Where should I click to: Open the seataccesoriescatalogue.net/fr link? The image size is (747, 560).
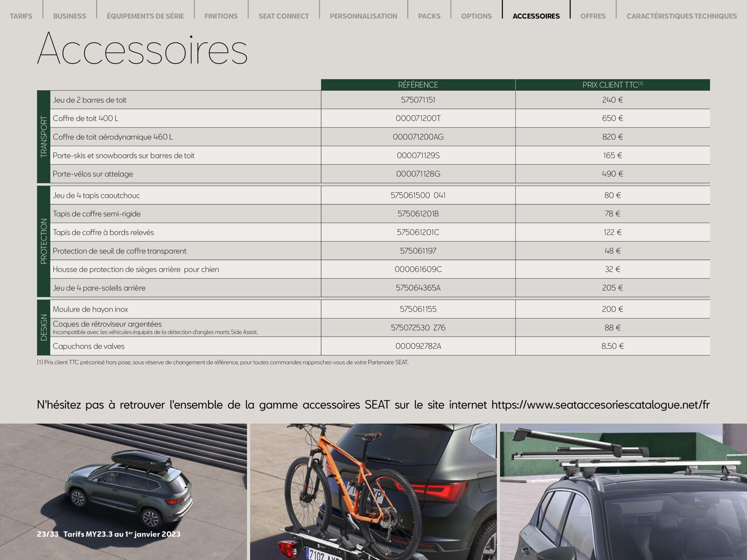[600, 405]
